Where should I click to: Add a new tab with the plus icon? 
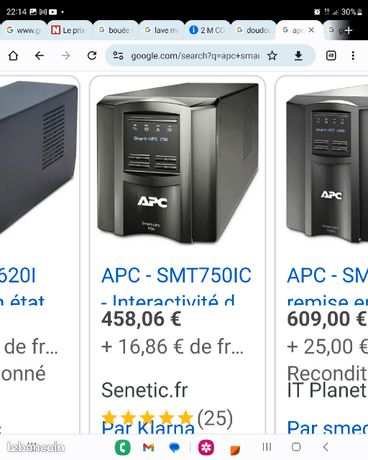348,30
